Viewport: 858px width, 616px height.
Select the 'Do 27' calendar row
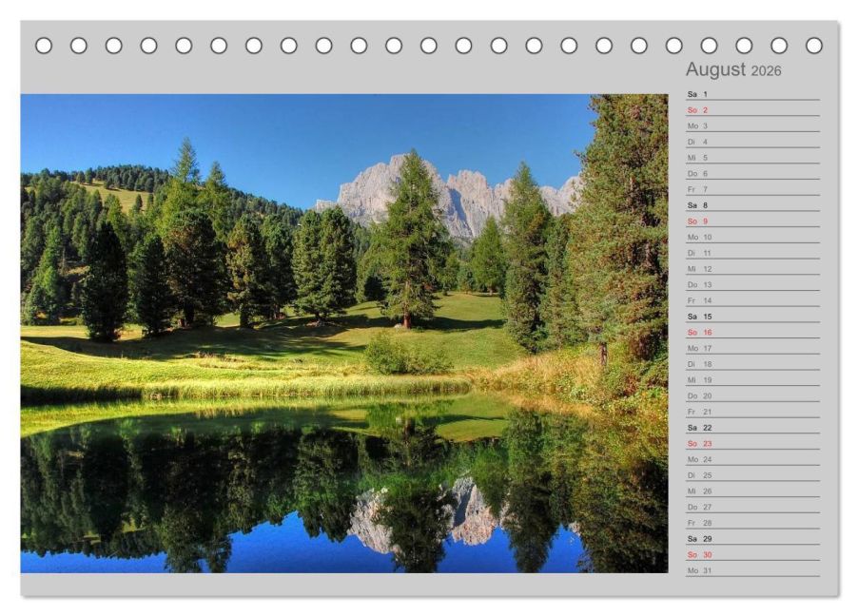(x=753, y=507)
